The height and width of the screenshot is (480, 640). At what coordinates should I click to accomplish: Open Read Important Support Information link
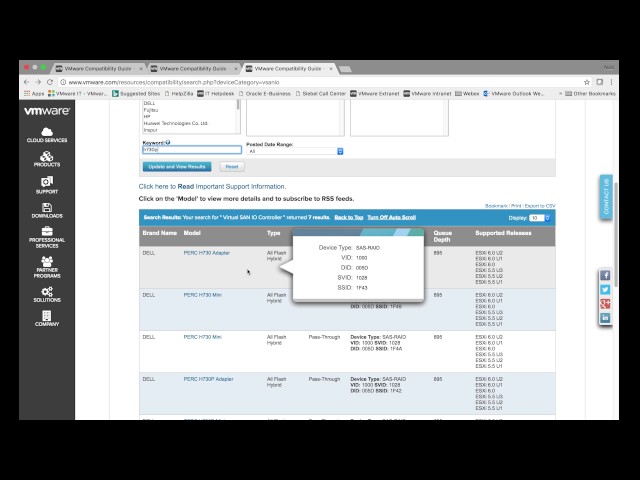212,187
